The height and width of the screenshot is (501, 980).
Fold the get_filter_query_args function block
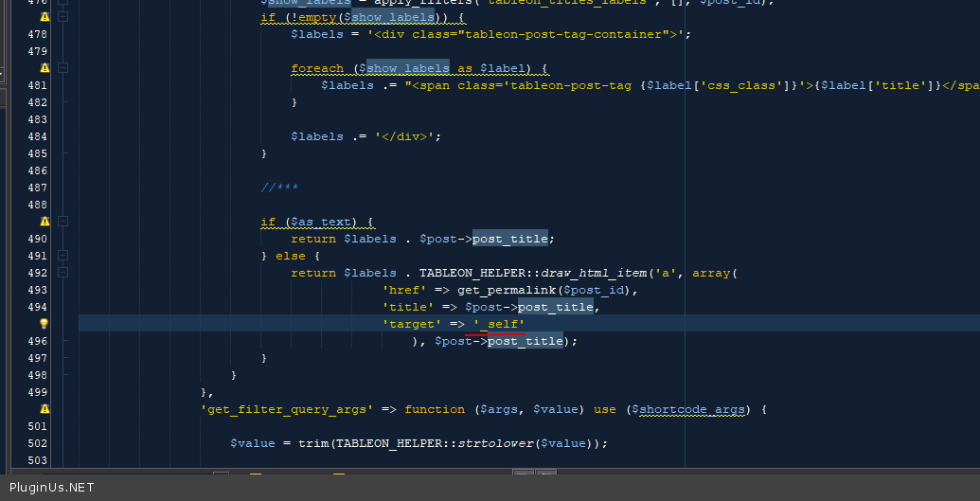(62, 409)
